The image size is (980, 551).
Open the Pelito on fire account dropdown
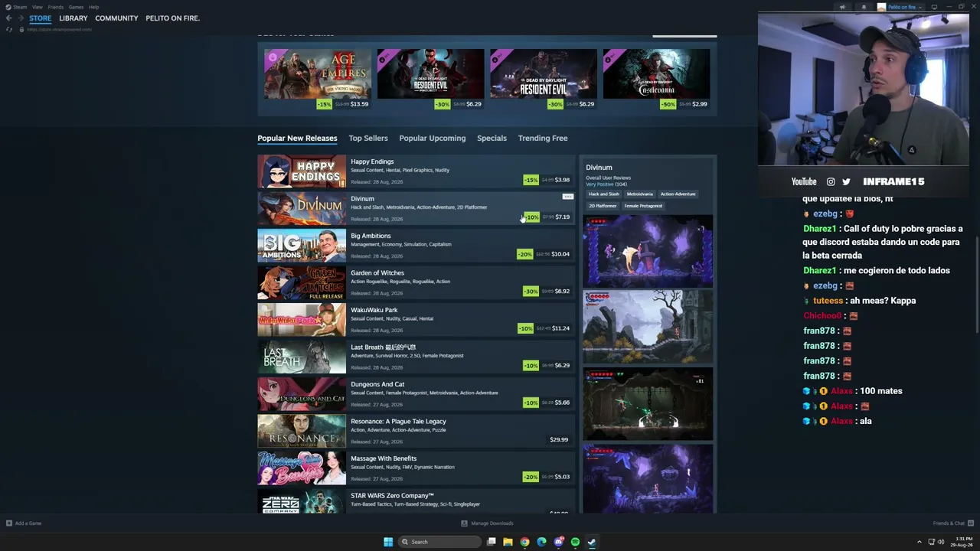coord(900,7)
